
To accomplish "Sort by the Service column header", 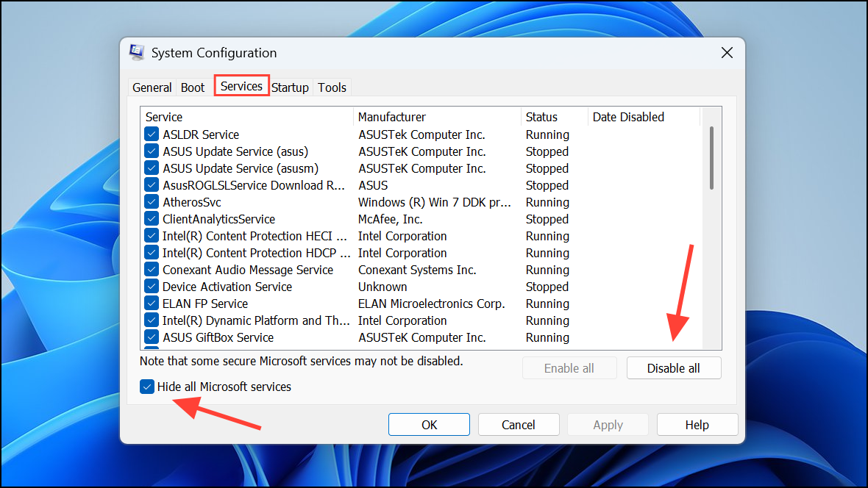I will 247,117.
